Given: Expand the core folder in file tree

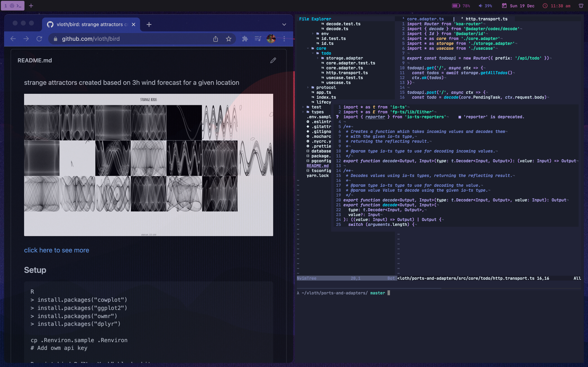Looking at the screenshot, I should (321, 48).
